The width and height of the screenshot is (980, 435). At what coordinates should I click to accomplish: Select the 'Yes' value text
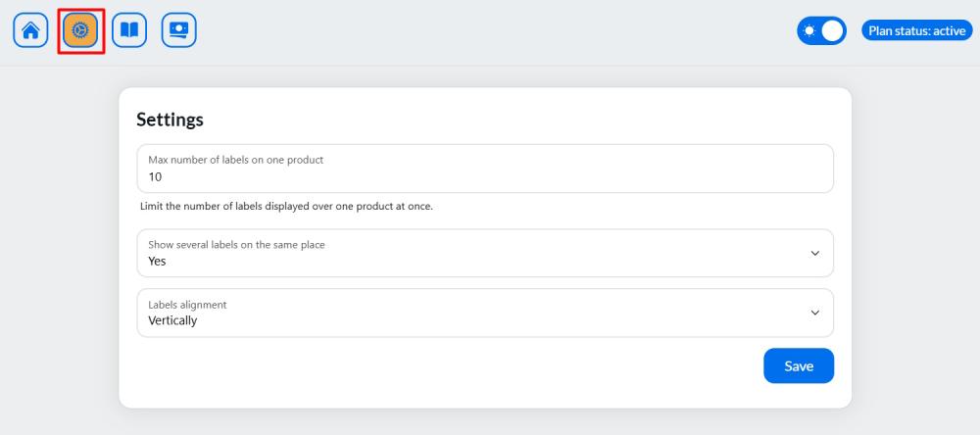[157, 262]
